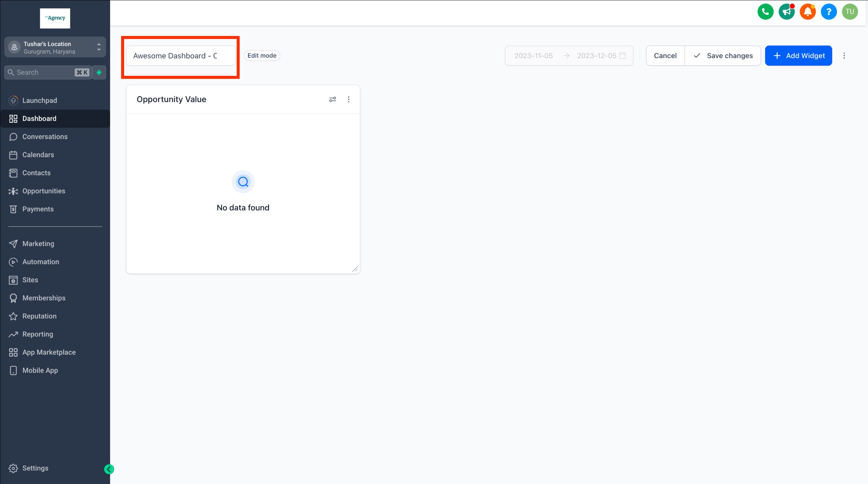Click the green lightning quick actions icon
868x484 pixels.
click(99, 73)
